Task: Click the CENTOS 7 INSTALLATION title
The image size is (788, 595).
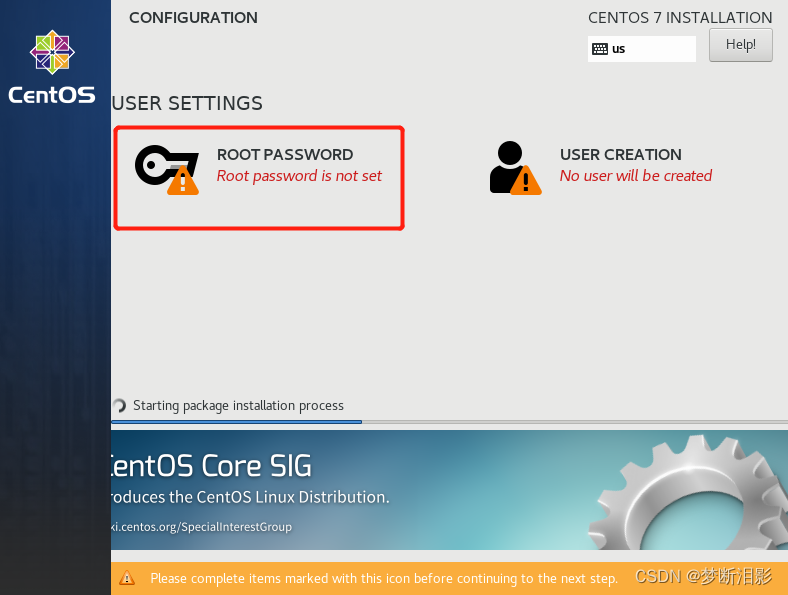Action: (680, 18)
